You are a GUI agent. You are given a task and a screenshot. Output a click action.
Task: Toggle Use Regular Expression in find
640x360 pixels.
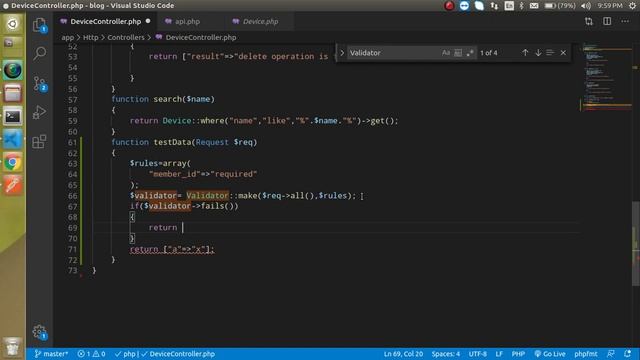(470, 53)
